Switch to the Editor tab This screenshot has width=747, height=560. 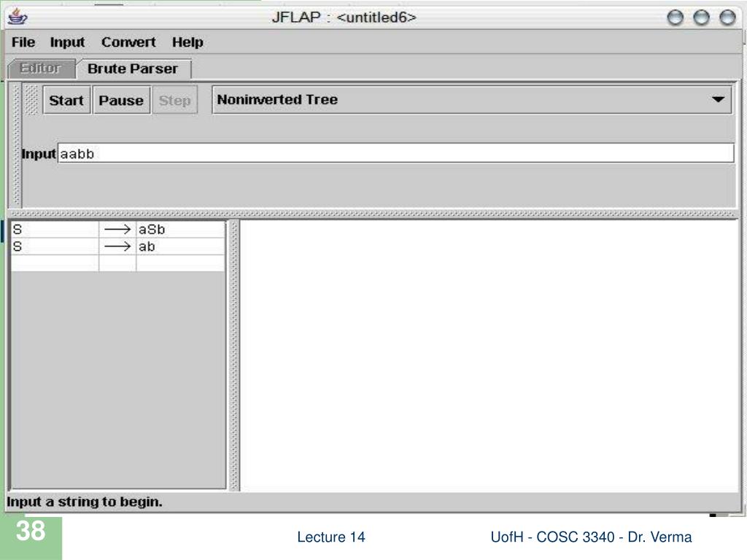tap(42, 69)
